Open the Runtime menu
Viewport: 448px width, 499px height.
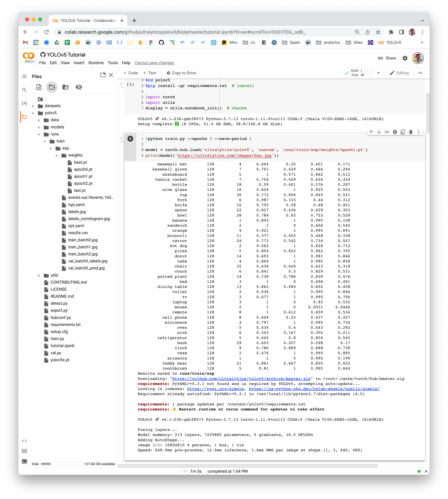click(x=96, y=63)
